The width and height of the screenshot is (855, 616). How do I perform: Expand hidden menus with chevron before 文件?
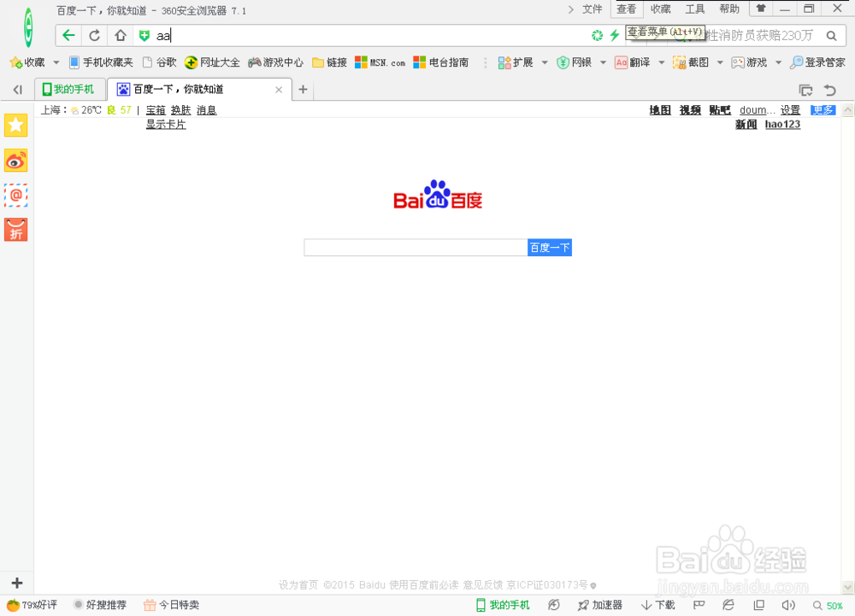571,9
